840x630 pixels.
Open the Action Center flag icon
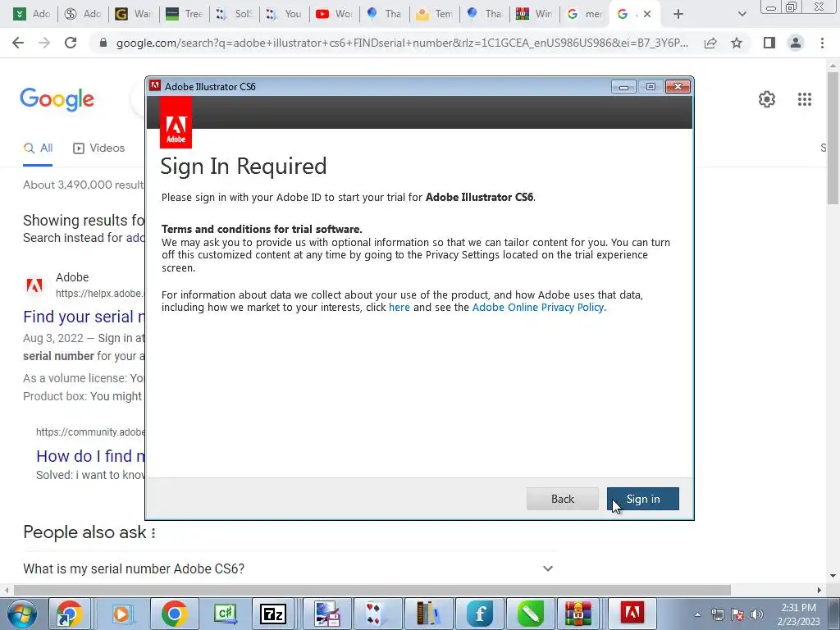(737, 615)
